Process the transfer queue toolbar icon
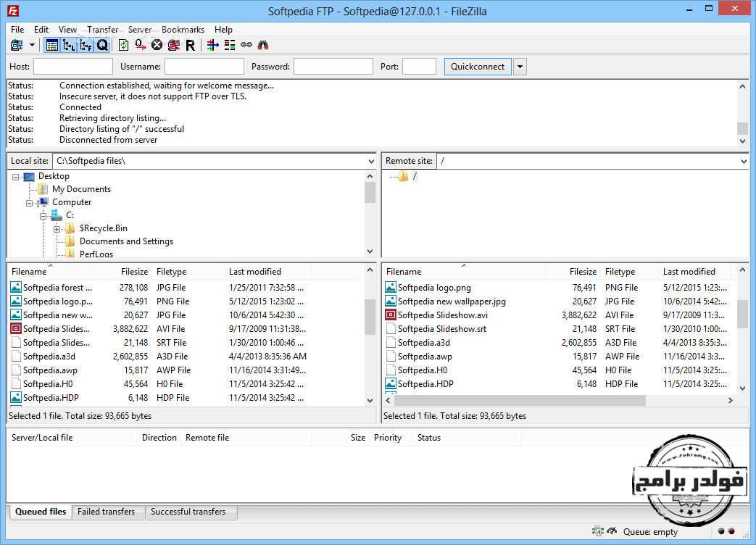Viewport: 756px width, 545px height. pyautogui.click(x=141, y=46)
